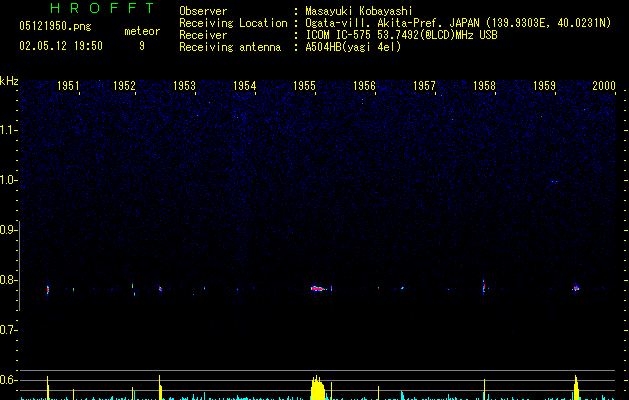Click the 1957 time axis label
This screenshot has height=400, width=629.
tap(424, 85)
